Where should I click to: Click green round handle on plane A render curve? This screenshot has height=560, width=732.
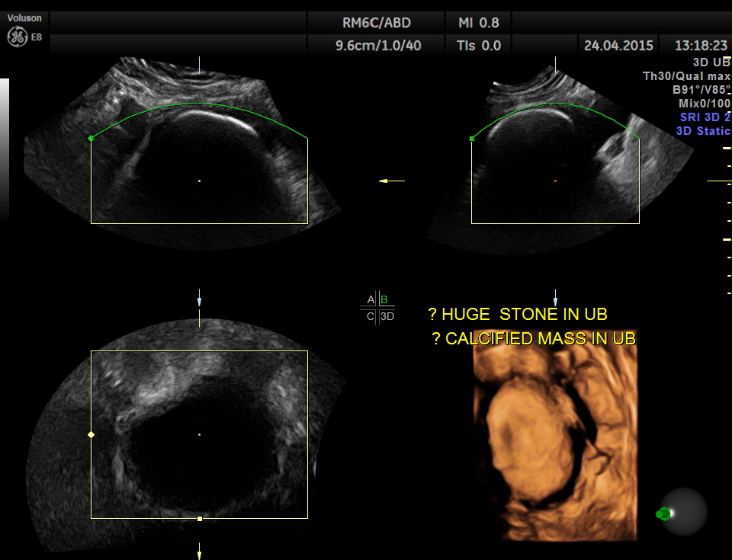tap(91, 138)
